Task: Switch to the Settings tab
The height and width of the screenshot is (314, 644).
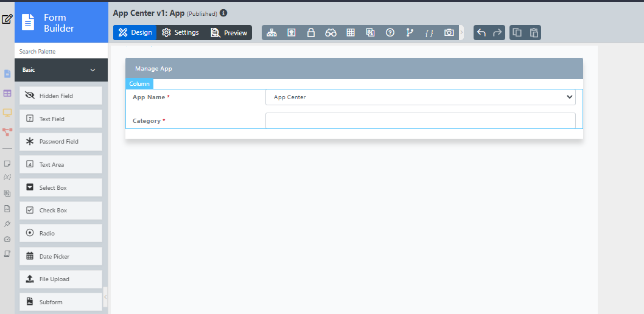Action: point(180,33)
